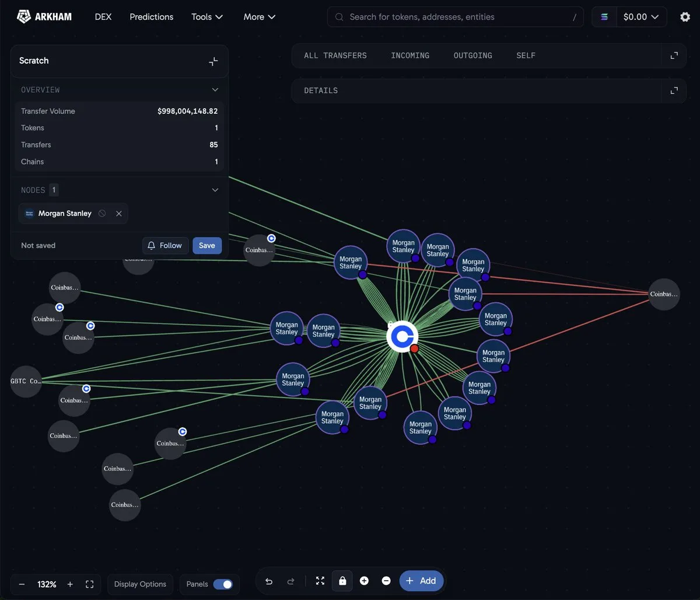Image resolution: width=700 pixels, height=600 pixels.
Task: Zoom in with the circled plus button
Action: (x=364, y=581)
